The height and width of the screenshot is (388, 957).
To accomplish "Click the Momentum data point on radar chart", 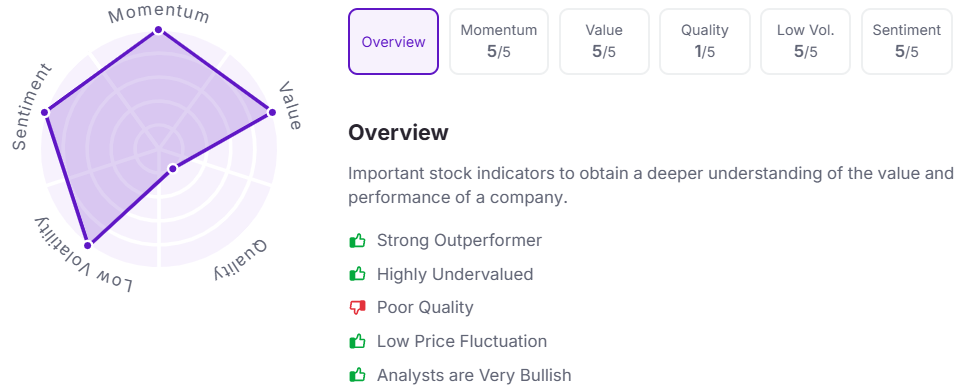I will coord(158,29).
